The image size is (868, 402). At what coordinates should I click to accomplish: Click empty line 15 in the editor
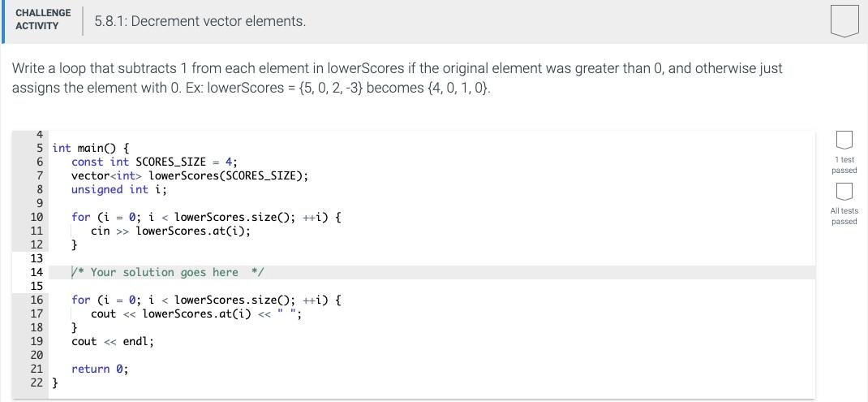pos(432,286)
